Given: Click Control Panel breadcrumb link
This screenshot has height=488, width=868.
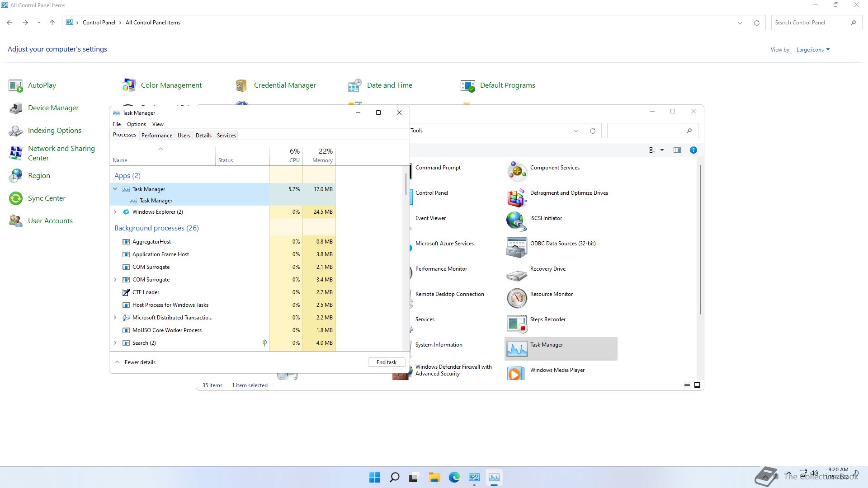Looking at the screenshot, I should (x=99, y=23).
